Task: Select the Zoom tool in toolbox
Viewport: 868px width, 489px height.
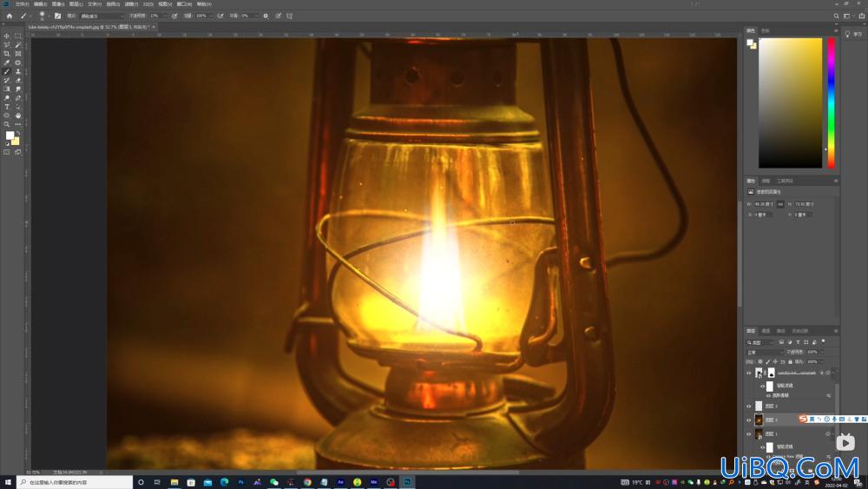Action: 7,124
